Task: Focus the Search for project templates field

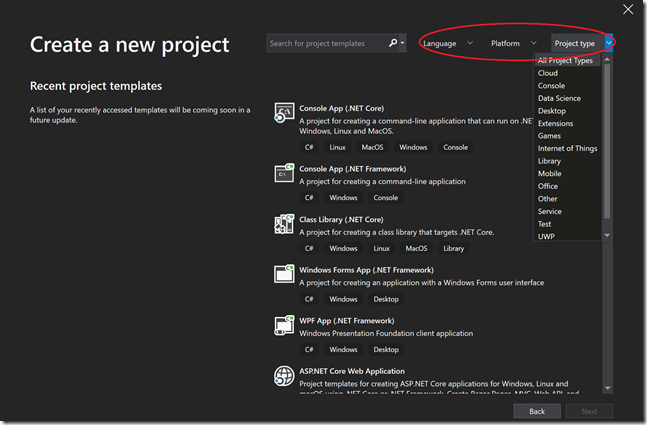Action: (327, 43)
